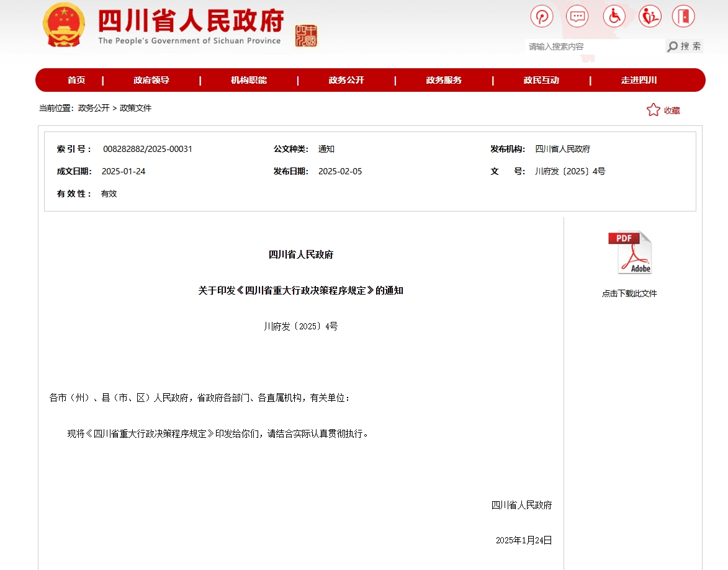This screenshot has width=728, height=570.
Task: Select 机构职能 in navigation bar
Action: click(249, 80)
